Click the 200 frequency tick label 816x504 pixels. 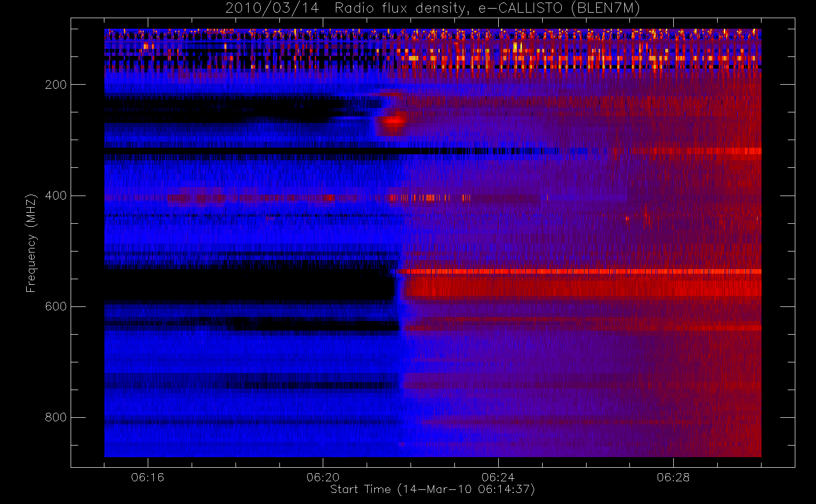(x=56, y=85)
